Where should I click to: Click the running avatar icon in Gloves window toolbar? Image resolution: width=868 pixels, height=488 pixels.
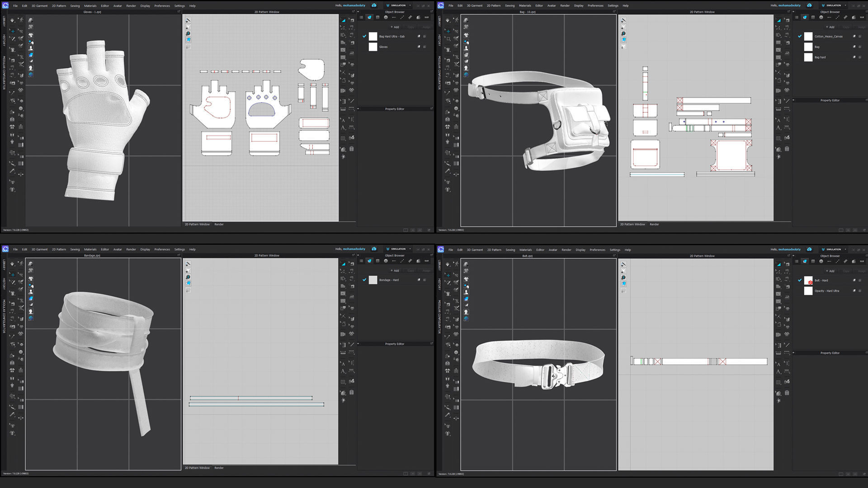[20, 20]
